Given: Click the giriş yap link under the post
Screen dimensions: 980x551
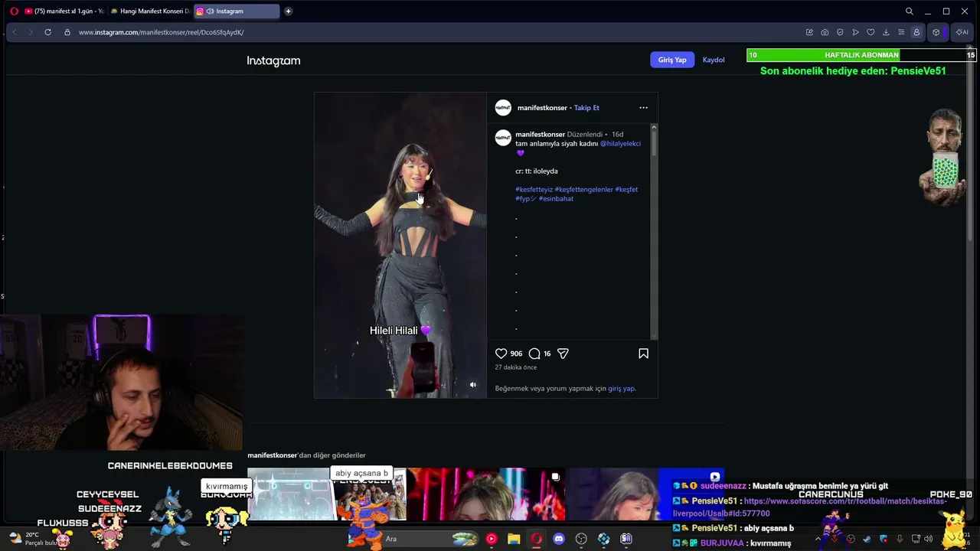Looking at the screenshot, I should [x=621, y=389].
